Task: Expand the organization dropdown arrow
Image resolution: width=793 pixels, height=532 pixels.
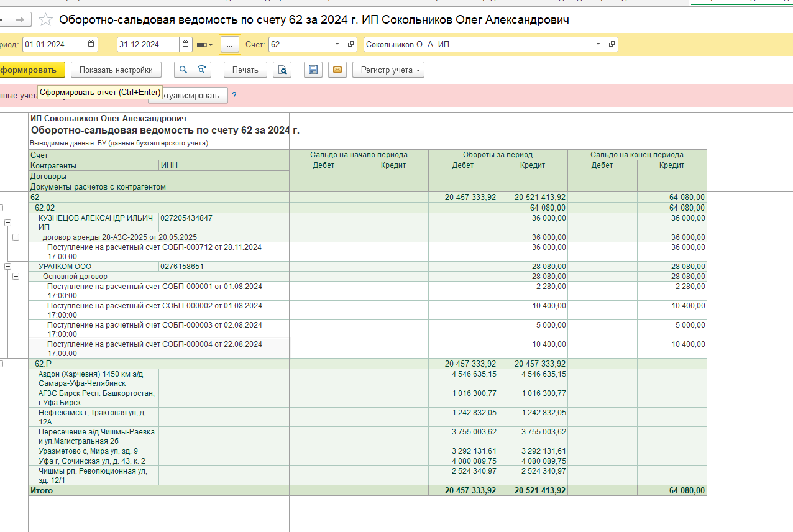Action: (598, 45)
